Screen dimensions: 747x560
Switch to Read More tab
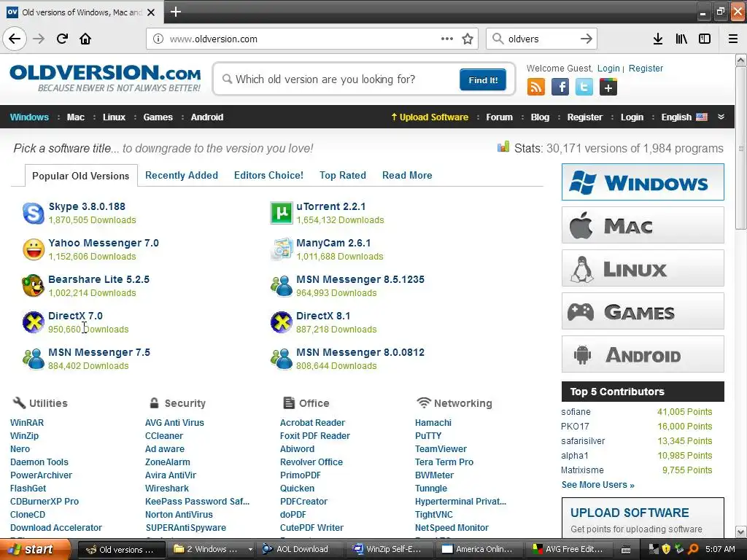[x=407, y=175]
